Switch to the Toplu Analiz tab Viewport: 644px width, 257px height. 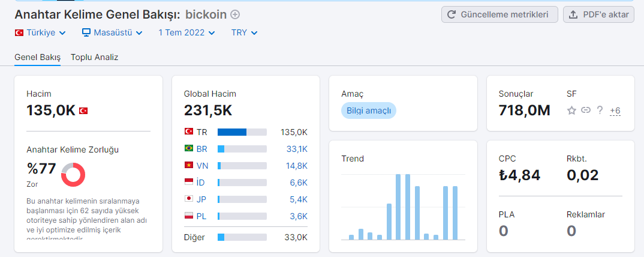tap(95, 57)
